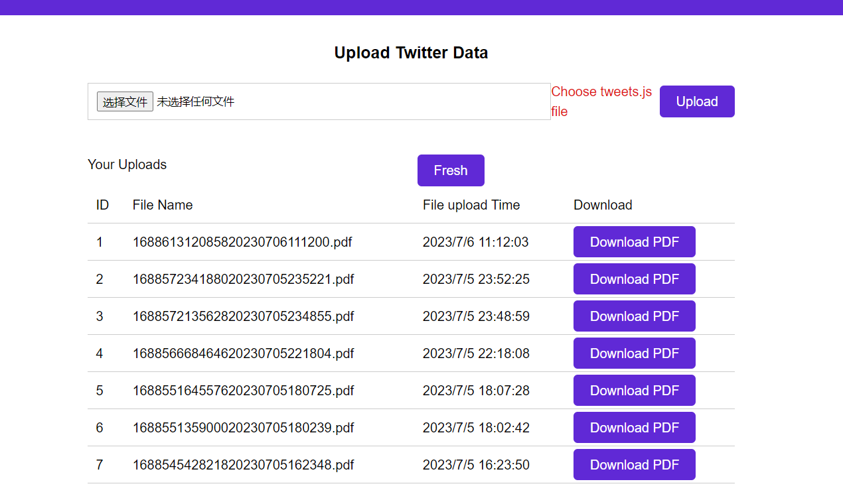Image resolution: width=843 pixels, height=504 pixels.
Task: Click upload time 2023/7/5 23:48:59
Action: (477, 316)
